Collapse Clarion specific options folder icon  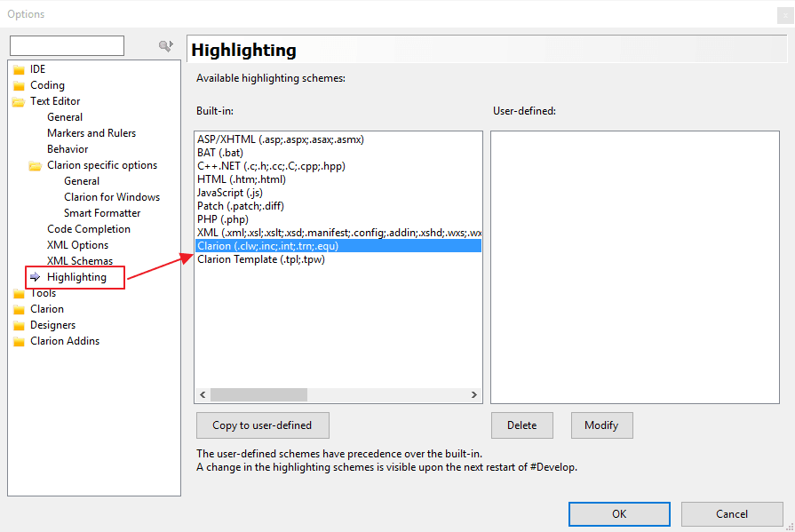36,166
